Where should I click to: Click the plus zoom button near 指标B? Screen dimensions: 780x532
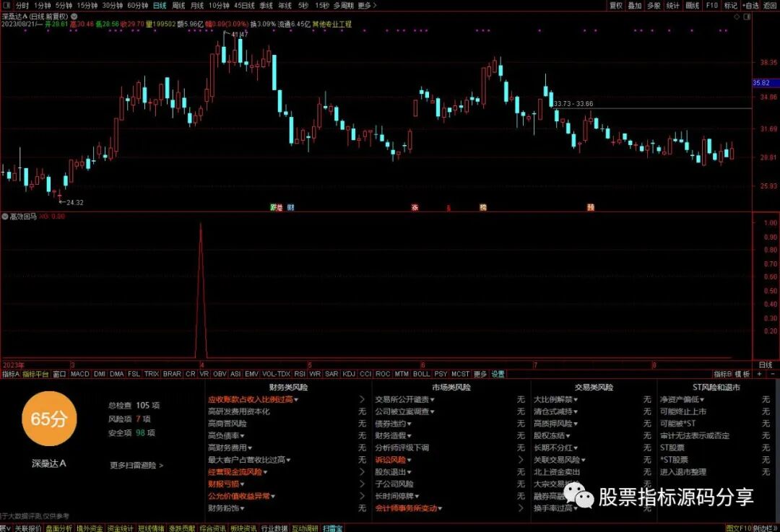[x=759, y=374]
